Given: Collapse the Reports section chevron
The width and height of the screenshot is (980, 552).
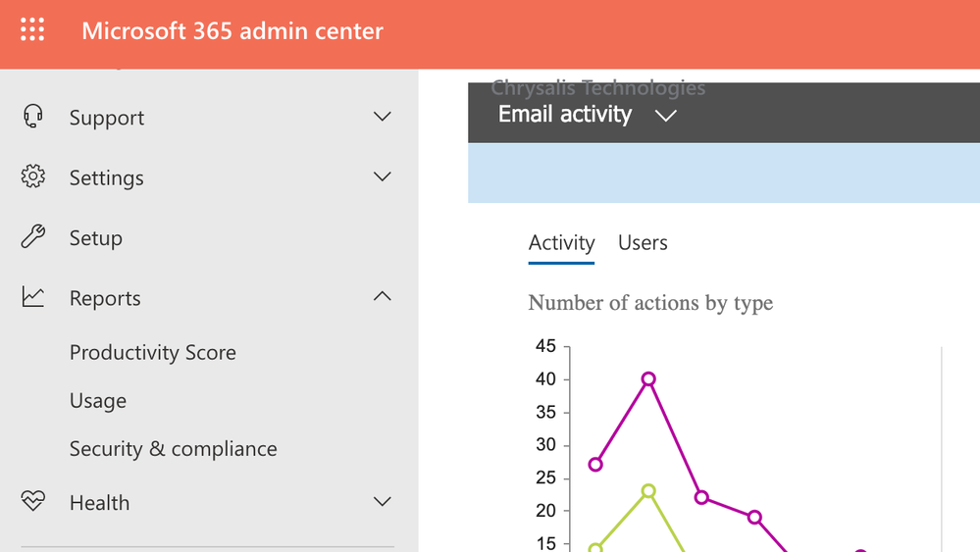Looking at the screenshot, I should tap(383, 296).
